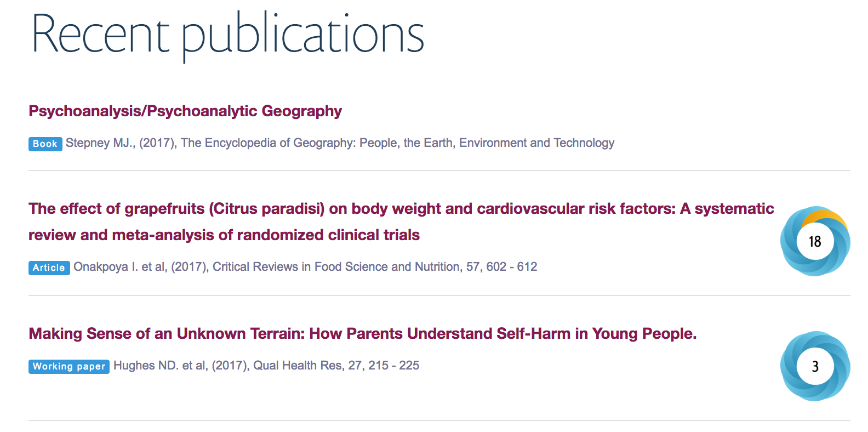Open the Altmetric score 18 donut badge
Screen dimensions: 868x432
pos(815,241)
